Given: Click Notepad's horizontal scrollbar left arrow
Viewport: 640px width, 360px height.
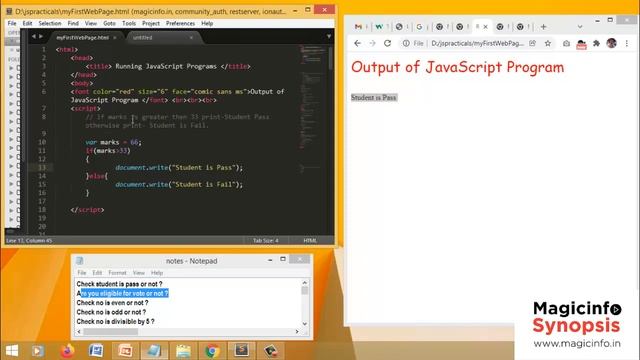Looking at the screenshot, I should click(79, 332).
